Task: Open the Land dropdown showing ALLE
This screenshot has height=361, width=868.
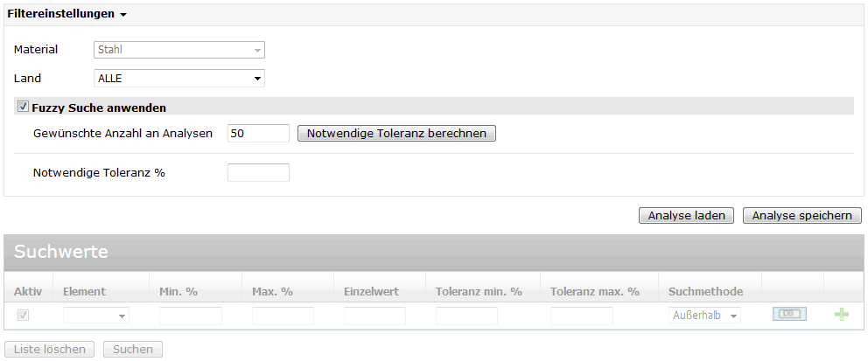Action: [x=178, y=79]
